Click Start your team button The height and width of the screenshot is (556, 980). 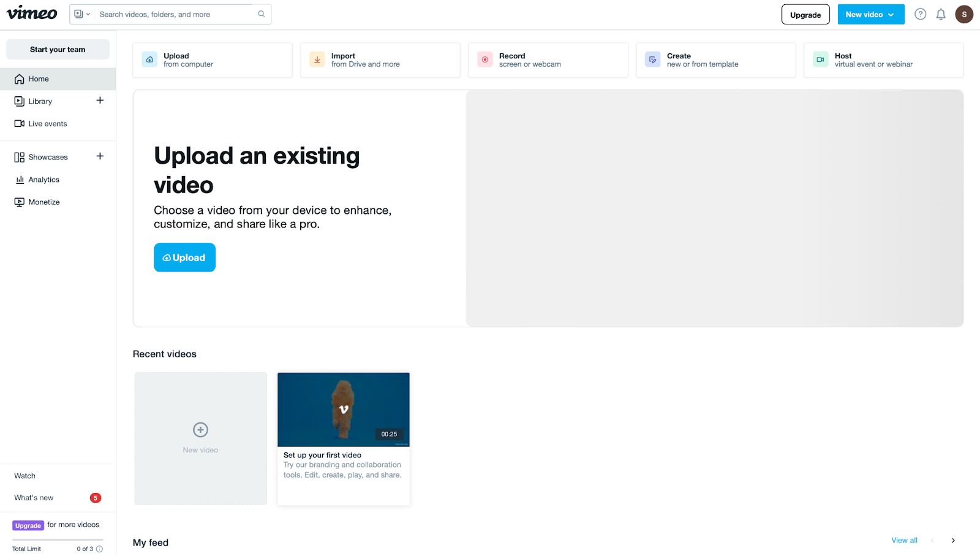pyautogui.click(x=58, y=50)
